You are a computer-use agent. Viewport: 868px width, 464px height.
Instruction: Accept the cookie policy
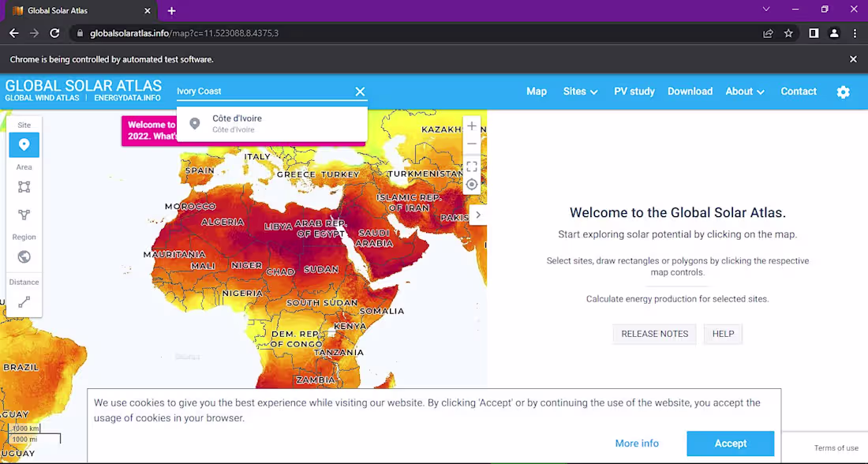[x=730, y=443]
